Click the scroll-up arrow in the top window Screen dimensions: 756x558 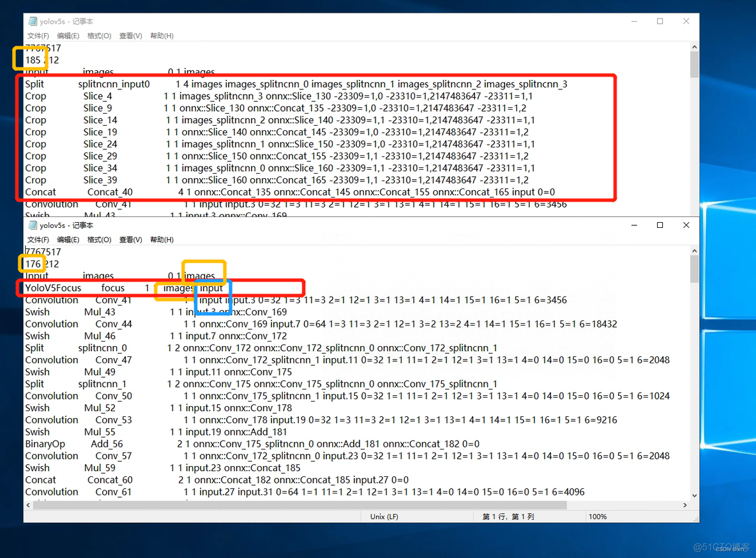click(x=693, y=47)
